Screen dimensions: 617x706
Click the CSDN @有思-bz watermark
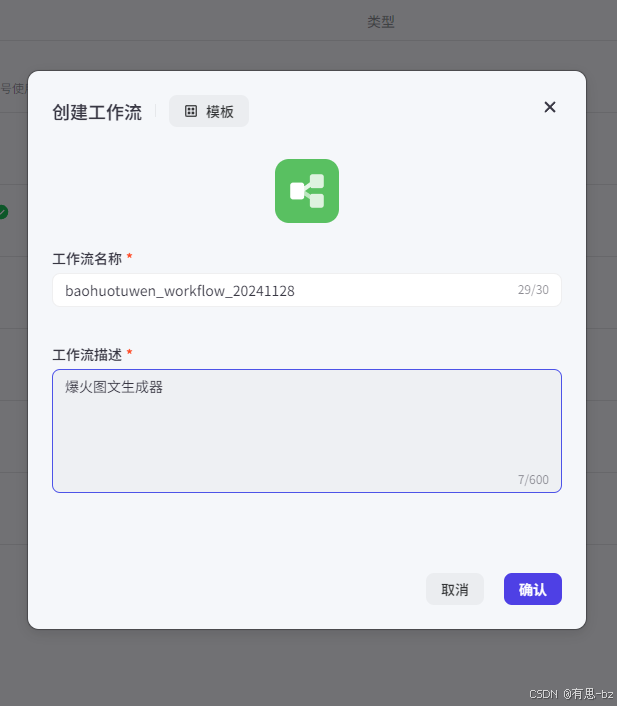point(571,694)
